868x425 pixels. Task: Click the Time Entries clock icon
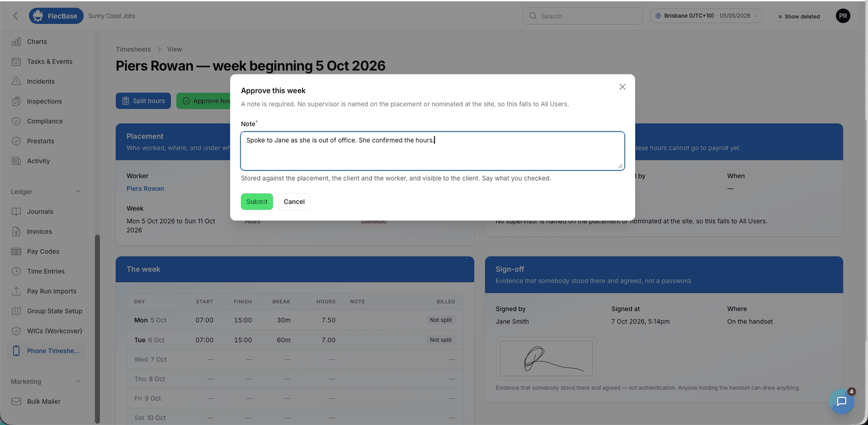click(16, 271)
